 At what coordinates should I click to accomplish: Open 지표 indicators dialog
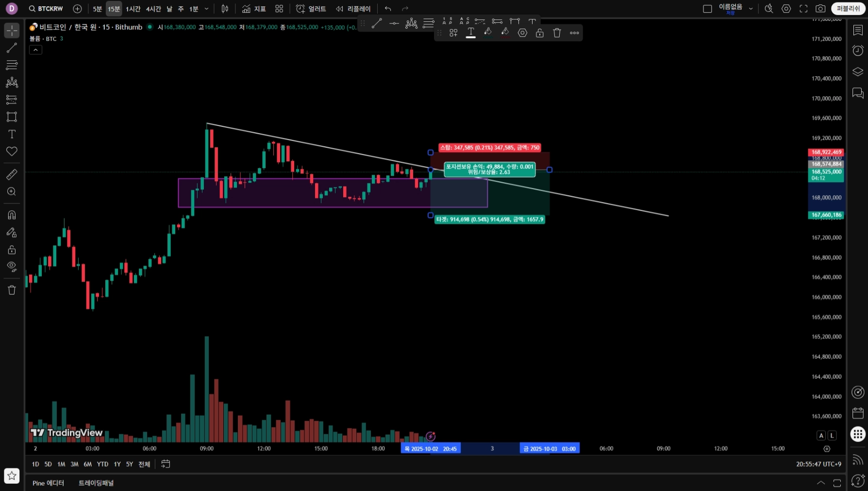pos(254,9)
